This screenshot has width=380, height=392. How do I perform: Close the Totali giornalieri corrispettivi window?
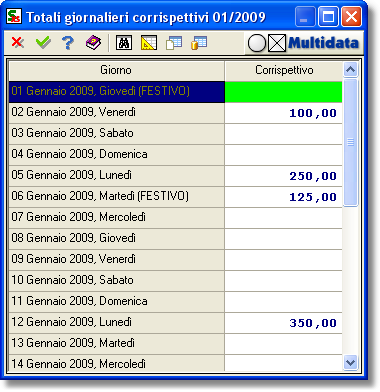[x=351, y=17]
